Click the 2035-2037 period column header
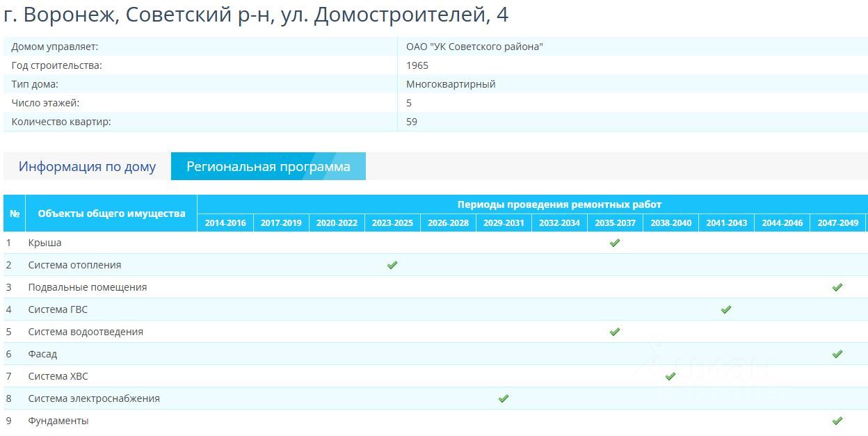 (615, 223)
